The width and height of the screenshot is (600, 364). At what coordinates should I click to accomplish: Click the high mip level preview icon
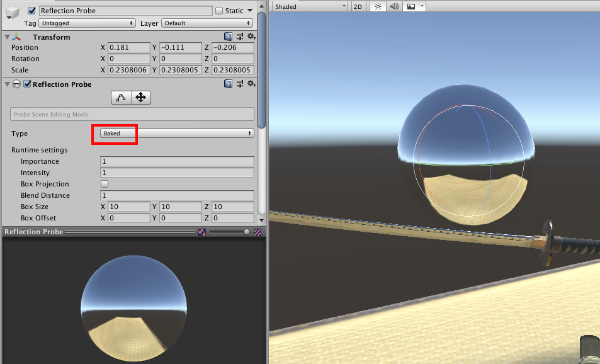point(258,232)
